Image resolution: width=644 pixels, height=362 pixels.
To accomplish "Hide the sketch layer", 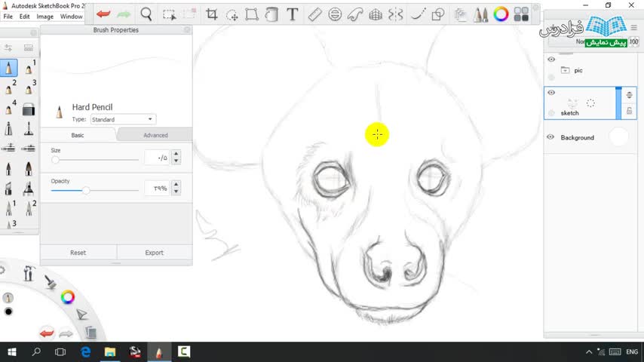I will click(551, 93).
